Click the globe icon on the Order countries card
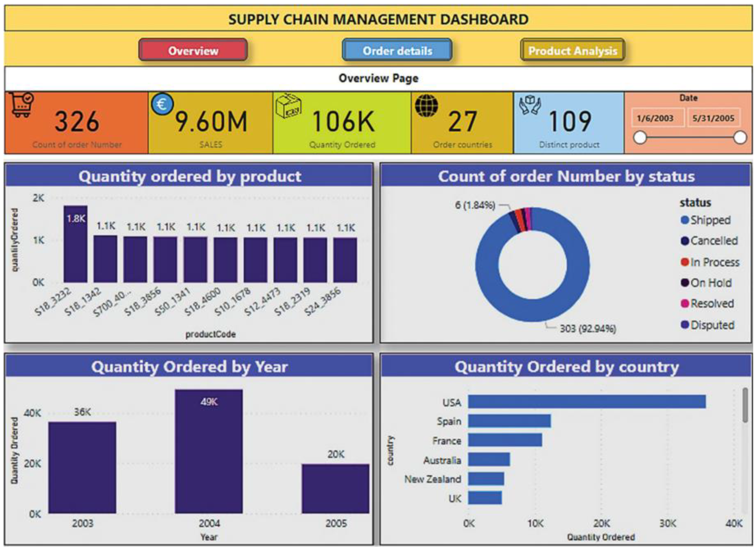Image resolution: width=756 pixels, height=549 pixels. pos(426,106)
